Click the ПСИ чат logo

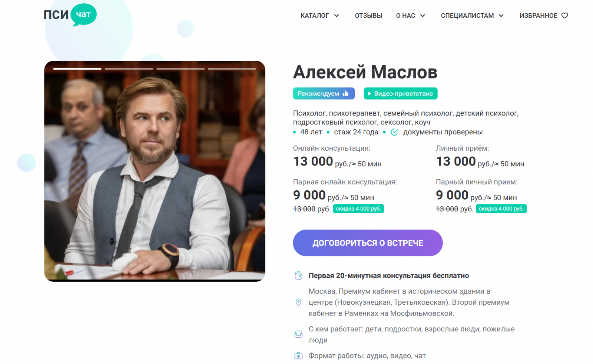point(70,15)
